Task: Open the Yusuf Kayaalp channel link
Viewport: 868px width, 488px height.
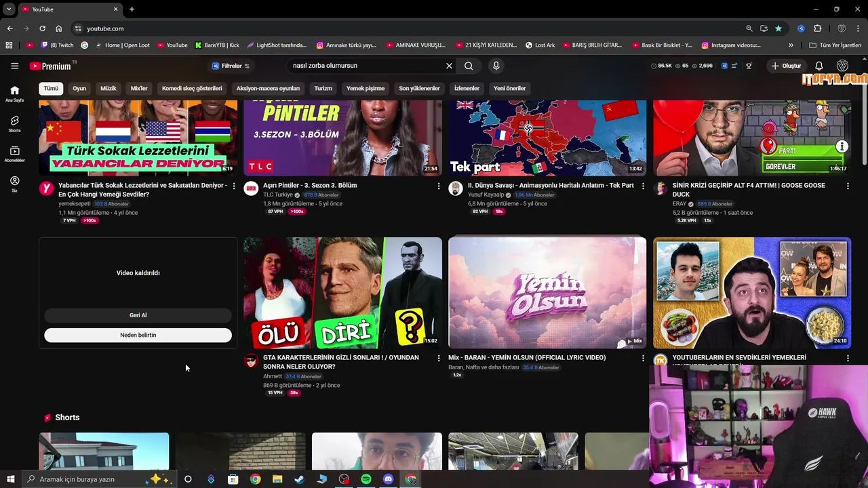Action: click(x=487, y=195)
